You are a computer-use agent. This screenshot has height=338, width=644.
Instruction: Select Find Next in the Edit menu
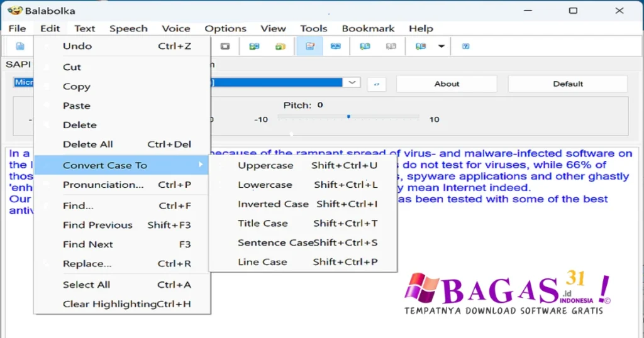pos(121,244)
